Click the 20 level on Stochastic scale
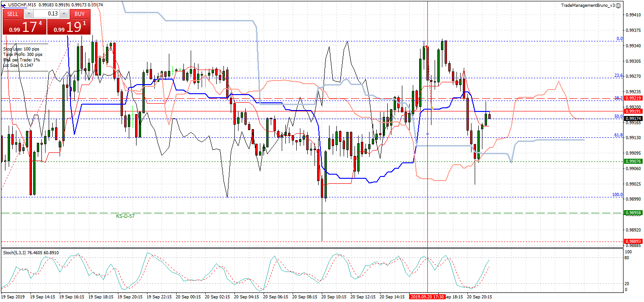Screen dimensions: 644x302 click(627, 283)
